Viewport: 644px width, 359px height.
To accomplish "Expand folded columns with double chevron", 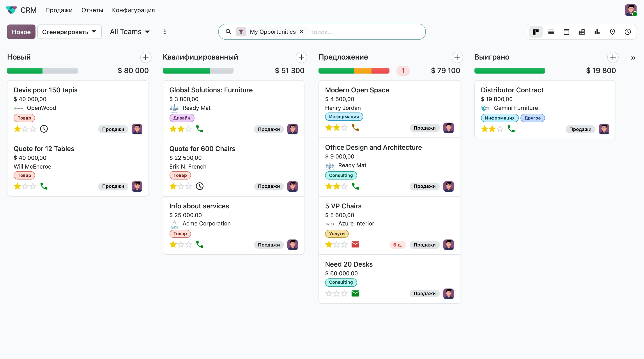I will pos(633,58).
